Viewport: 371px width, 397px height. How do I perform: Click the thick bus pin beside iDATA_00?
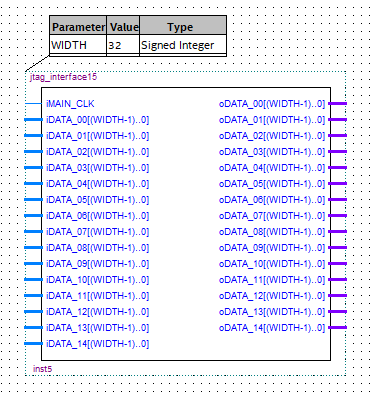(x=33, y=120)
